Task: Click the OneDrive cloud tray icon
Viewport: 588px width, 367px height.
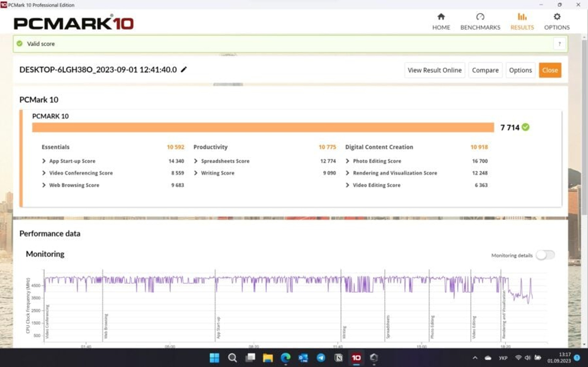Action: [x=488, y=358]
